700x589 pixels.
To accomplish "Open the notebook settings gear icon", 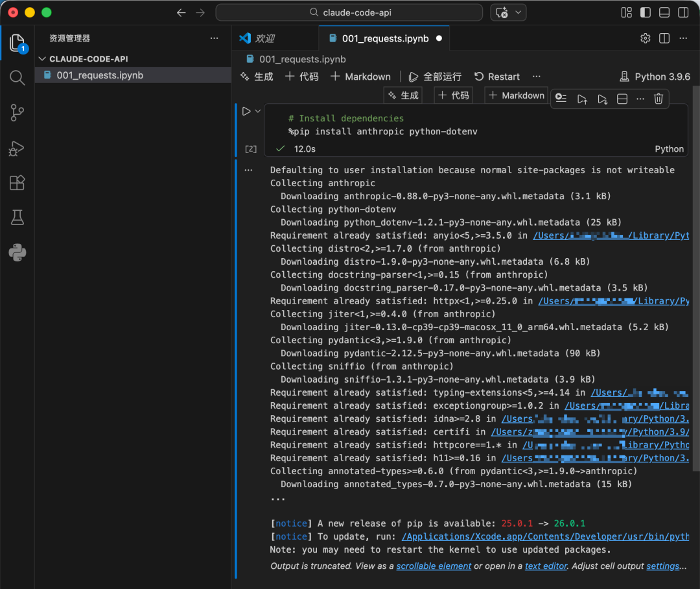I will [645, 38].
